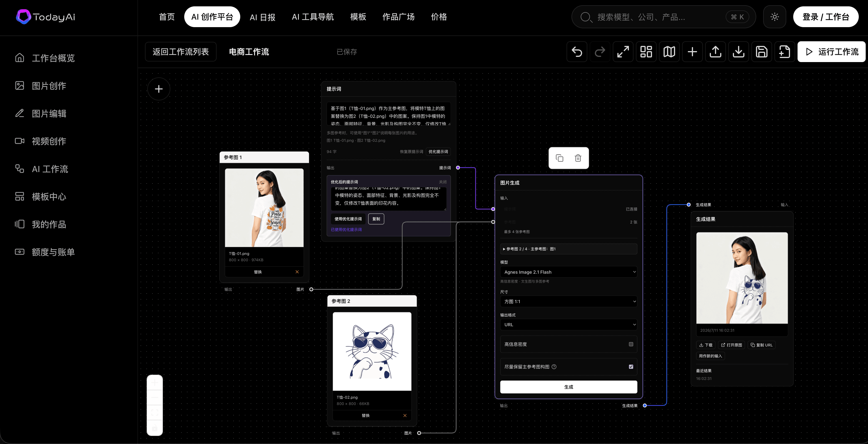This screenshot has width=868, height=444.
Task: Click the plus icon in top toolbar
Action: click(692, 52)
